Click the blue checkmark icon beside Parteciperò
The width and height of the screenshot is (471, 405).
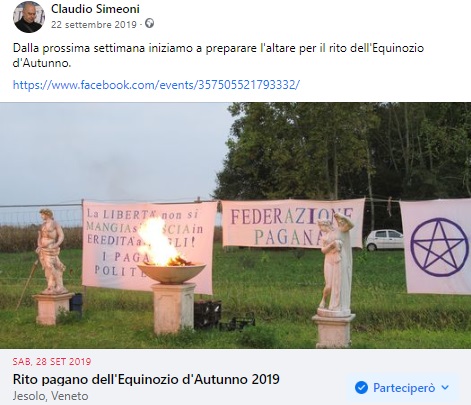[361, 388]
